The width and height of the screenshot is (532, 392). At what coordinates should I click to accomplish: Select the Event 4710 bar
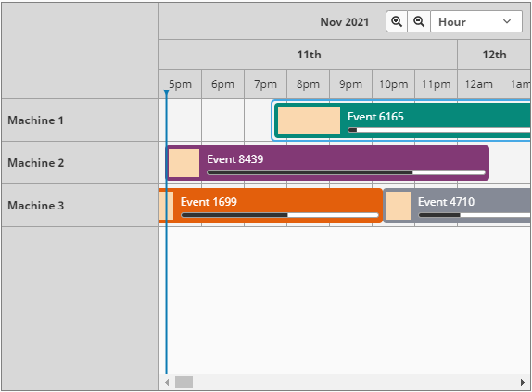pyautogui.click(x=457, y=206)
